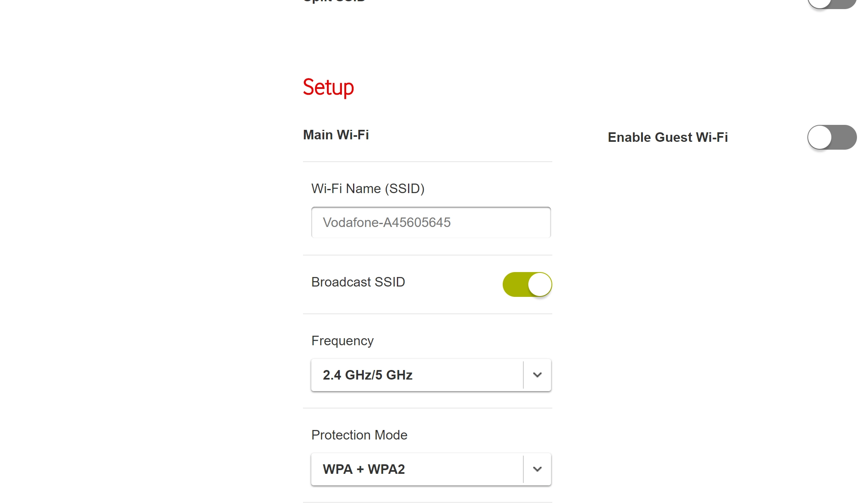864x504 pixels.
Task: Click the red Setup heading
Action: coord(328,87)
